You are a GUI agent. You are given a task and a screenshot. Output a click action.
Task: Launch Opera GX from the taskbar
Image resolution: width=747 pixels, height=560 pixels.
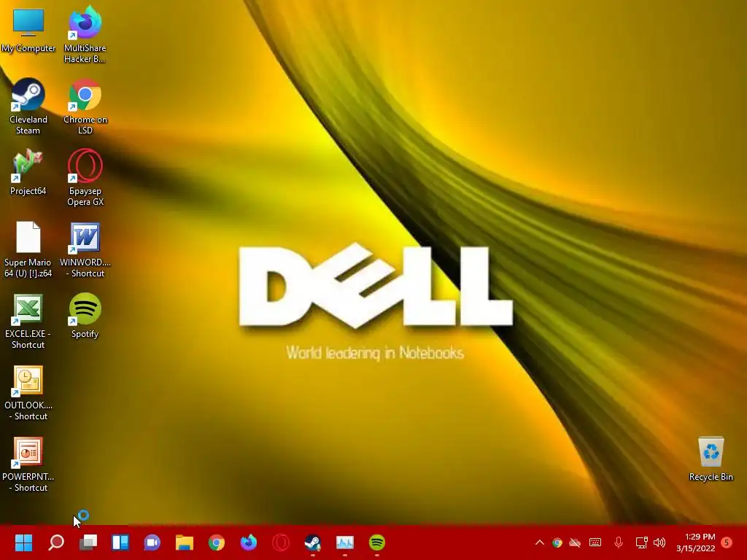coord(281,542)
